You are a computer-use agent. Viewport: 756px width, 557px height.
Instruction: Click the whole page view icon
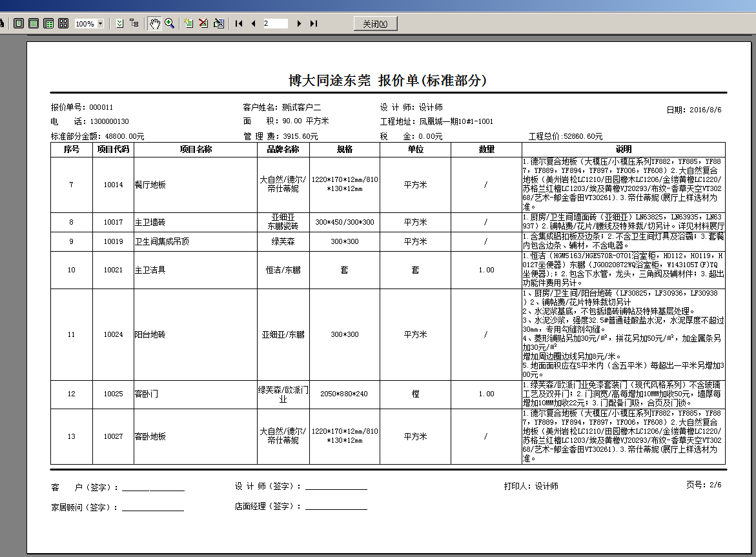19,23
